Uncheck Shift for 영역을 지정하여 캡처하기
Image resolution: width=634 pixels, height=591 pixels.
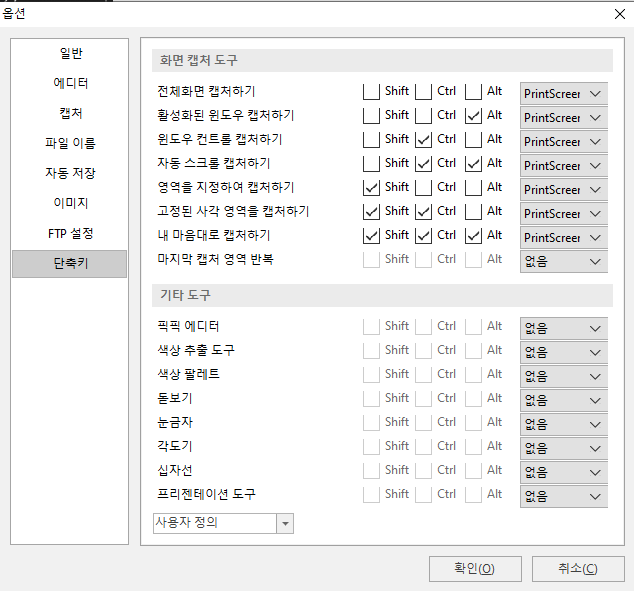click(371, 188)
